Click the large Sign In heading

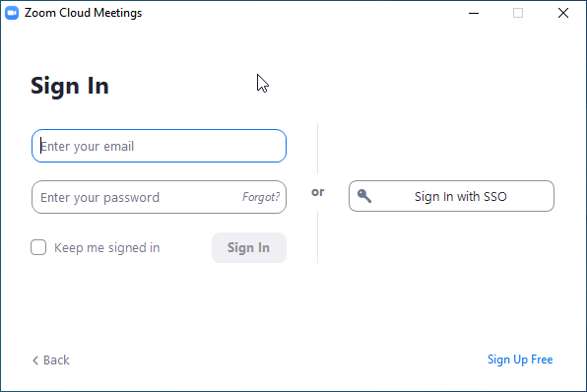[70, 86]
